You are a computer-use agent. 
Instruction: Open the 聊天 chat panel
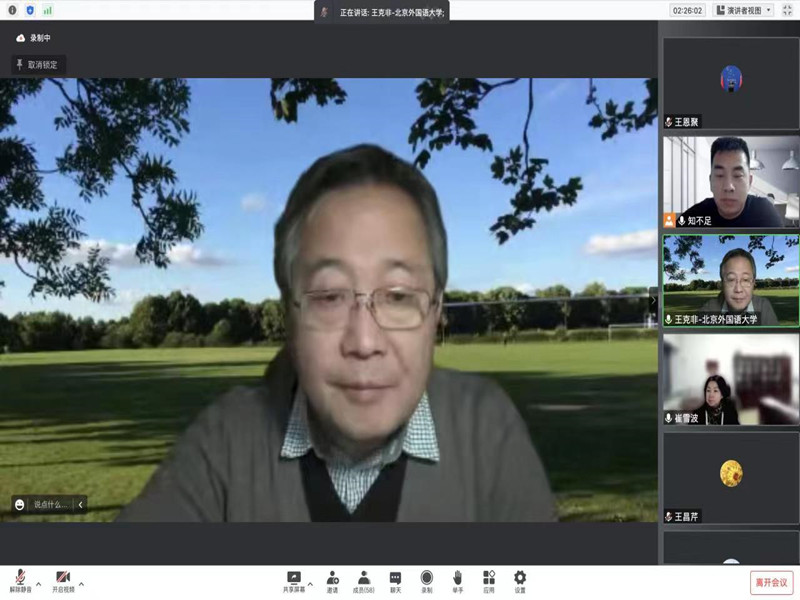coord(395,580)
